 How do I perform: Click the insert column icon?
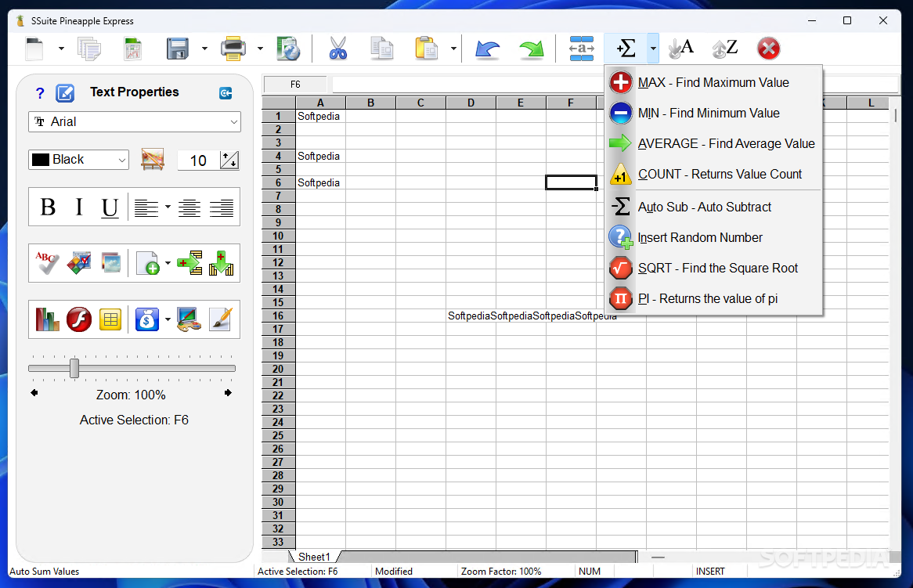pos(222,263)
